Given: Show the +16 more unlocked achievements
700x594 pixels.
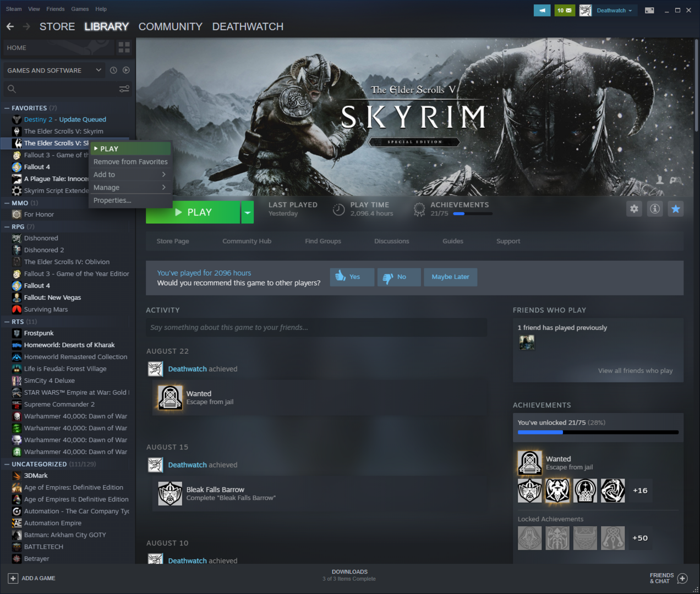Looking at the screenshot, I should click(x=640, y=491).
